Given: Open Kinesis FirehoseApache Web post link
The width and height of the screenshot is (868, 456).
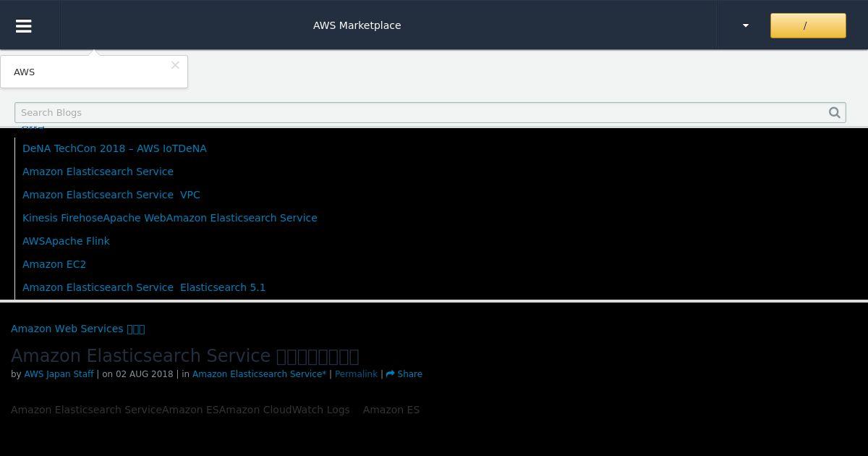Looking at the screenshot, I should [x=170, y=218].
